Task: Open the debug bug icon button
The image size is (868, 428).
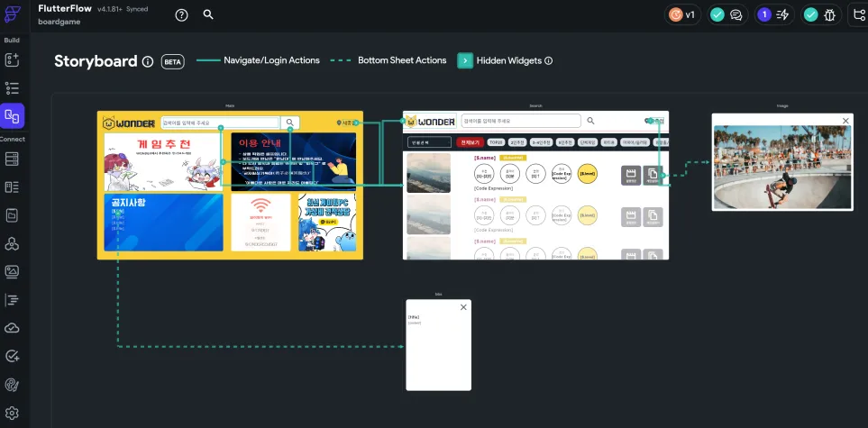Action: point(821,15)
